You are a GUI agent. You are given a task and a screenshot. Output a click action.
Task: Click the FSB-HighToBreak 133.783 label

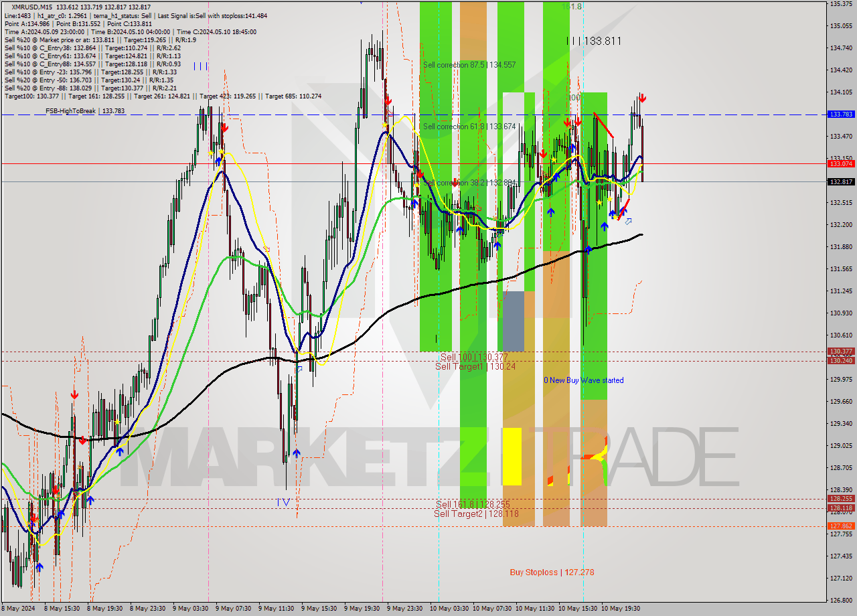click(x=85, y=111)
